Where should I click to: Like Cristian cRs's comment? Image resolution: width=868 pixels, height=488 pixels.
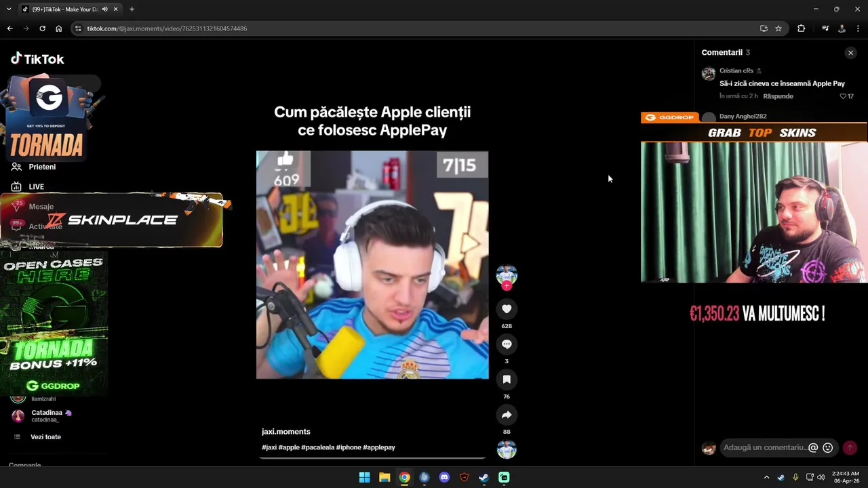point(844,96)
